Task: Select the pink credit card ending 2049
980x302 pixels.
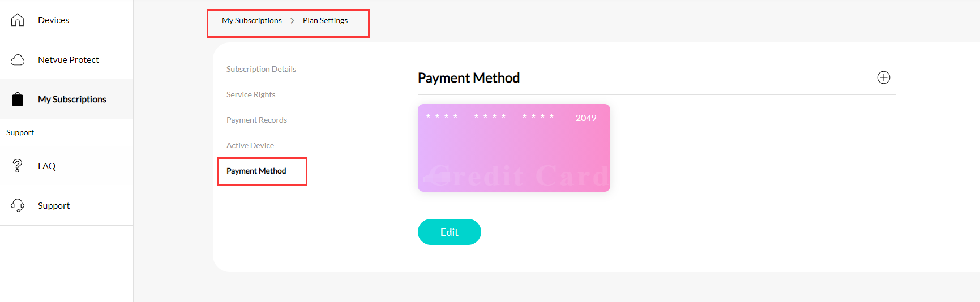Action: (x=514, y=148)
